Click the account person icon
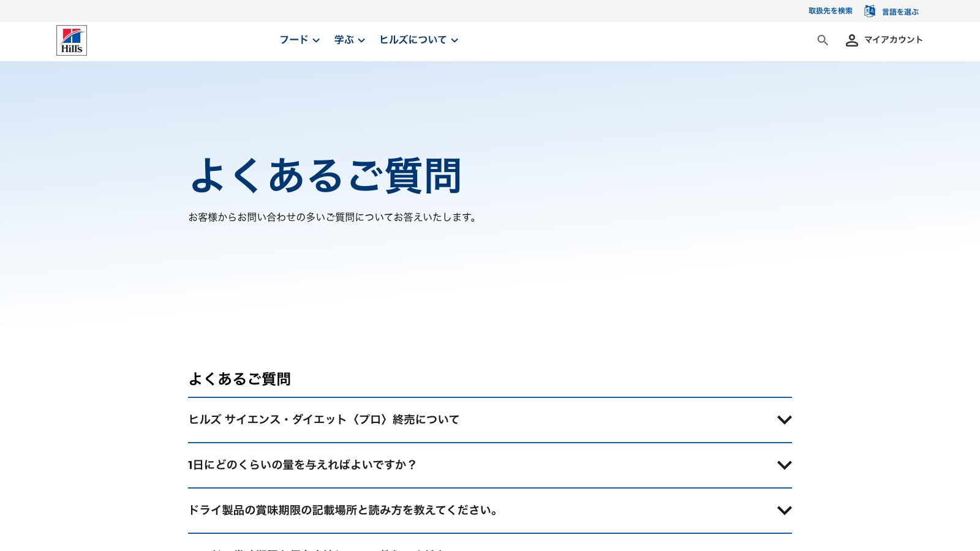The image size is (980, 551). pos(852,40)
